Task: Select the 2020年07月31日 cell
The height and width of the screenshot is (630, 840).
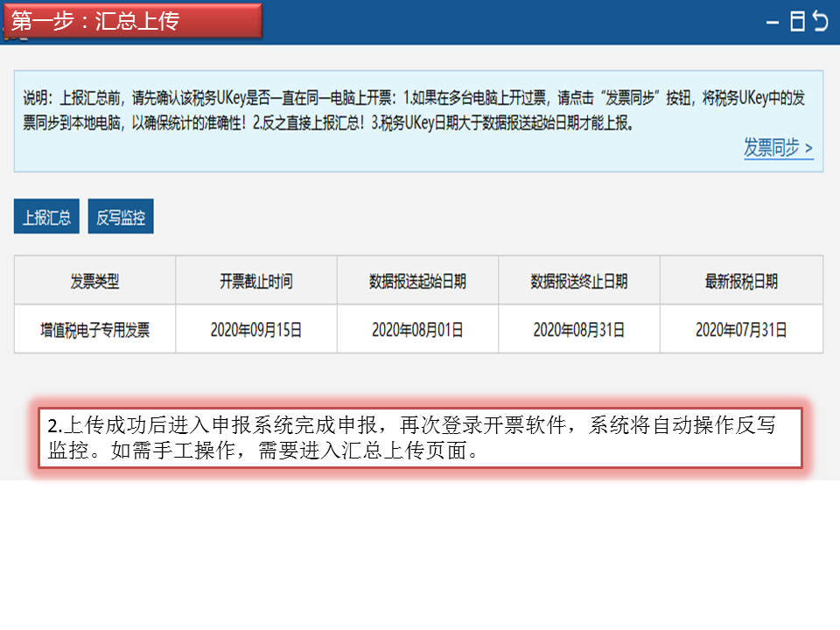Action: tap(741, 329)
